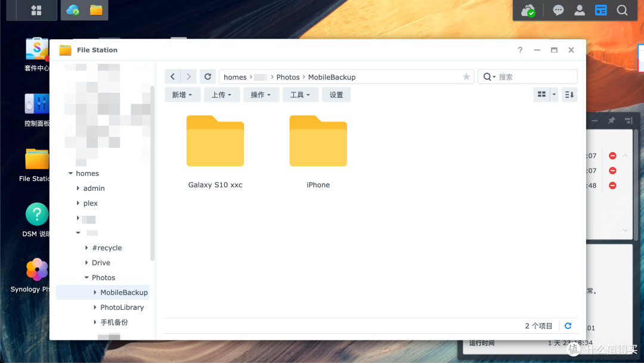
Task: Select admin in the folder tree
Action: tap(94, 188)
